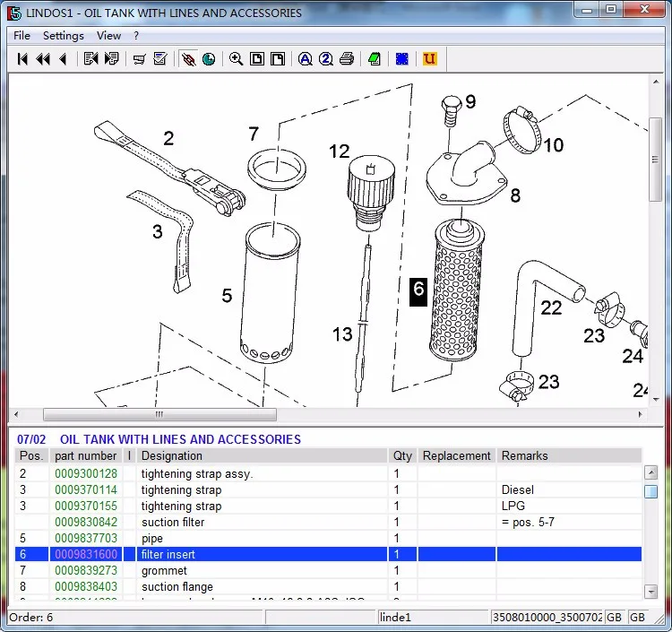Open the green notepad icon
Image resolution: width=672 pixels, height=632 pixels.
click(x=375, y=59)
